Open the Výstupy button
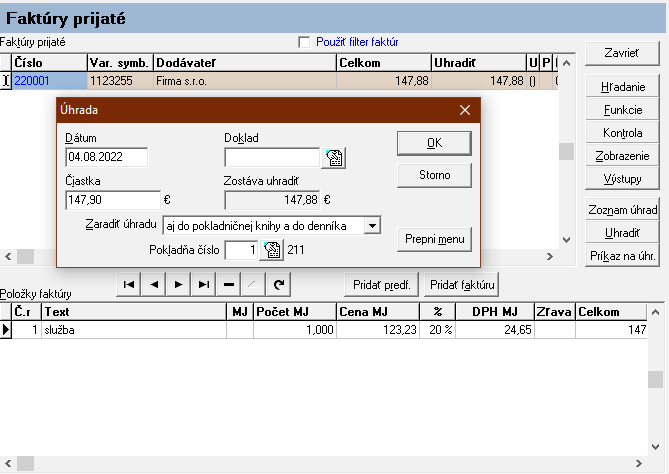This screenshot has width=669, height=474. click(x=622, y=179)
